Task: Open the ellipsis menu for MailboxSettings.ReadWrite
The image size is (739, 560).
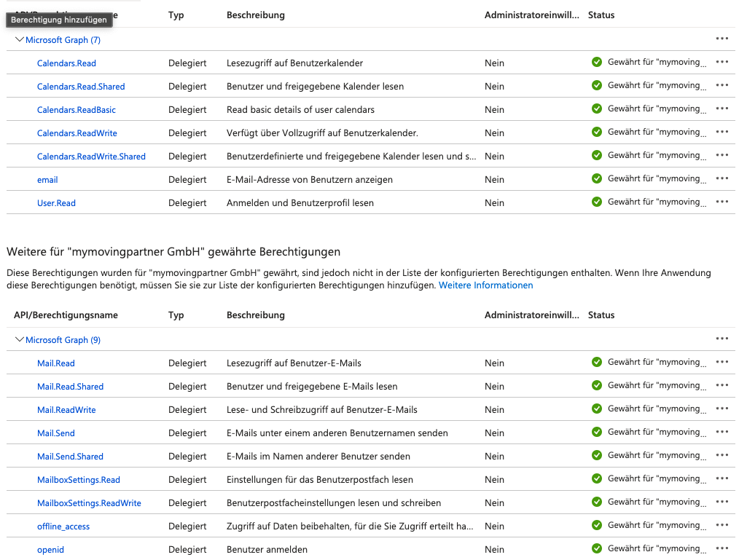Action: [x=722, y=502]
